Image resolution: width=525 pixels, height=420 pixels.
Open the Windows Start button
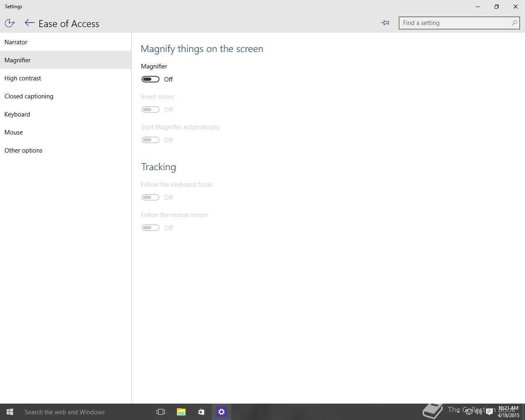coord(10,412)
